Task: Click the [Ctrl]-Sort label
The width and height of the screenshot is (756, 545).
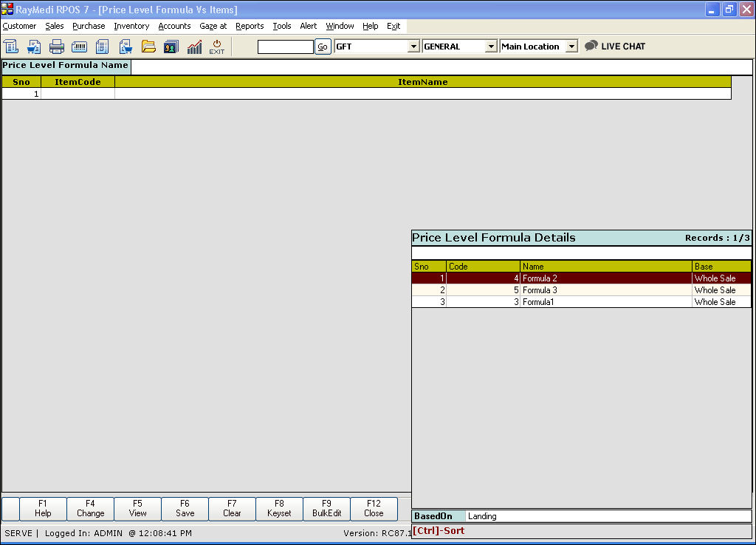Action: click(439, 530)
